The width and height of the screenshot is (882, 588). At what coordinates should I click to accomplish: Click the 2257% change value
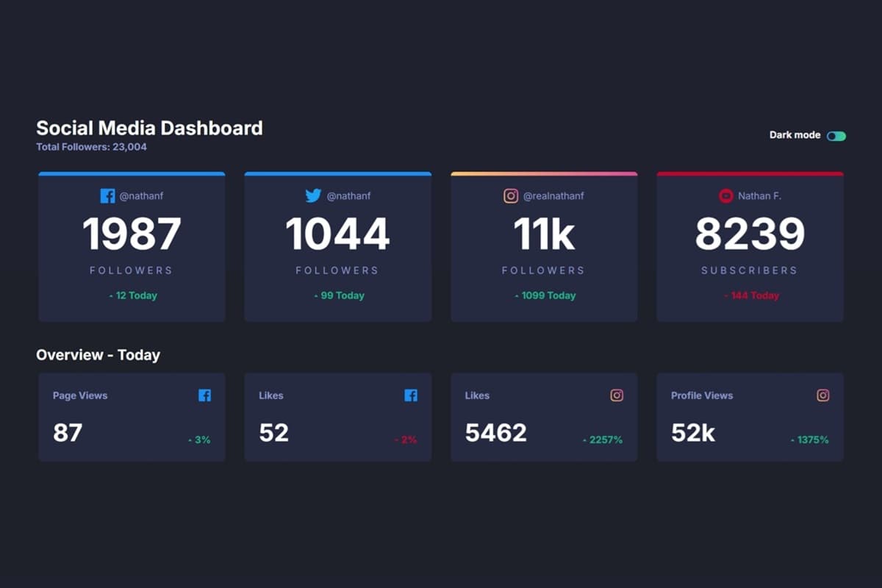point(603,440)
